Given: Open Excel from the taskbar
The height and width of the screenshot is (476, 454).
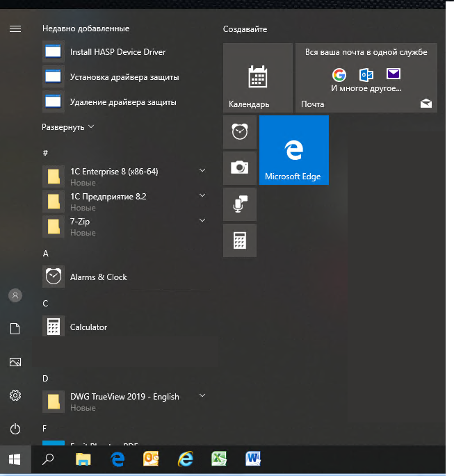Looking at the screenshot, I should (x=219, y=459).
